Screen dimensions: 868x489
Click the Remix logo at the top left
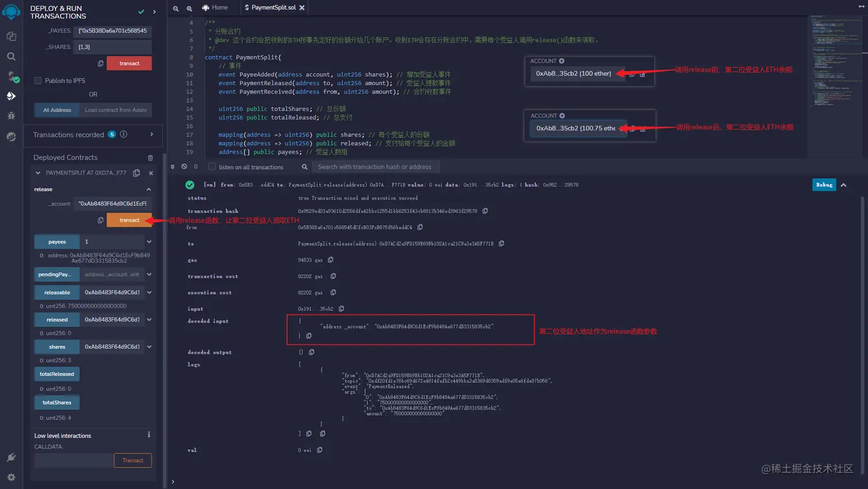11,11
